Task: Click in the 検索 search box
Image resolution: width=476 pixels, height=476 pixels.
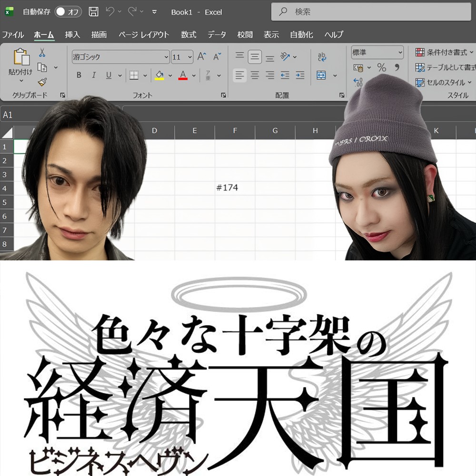Action: (x=371, y=12)
